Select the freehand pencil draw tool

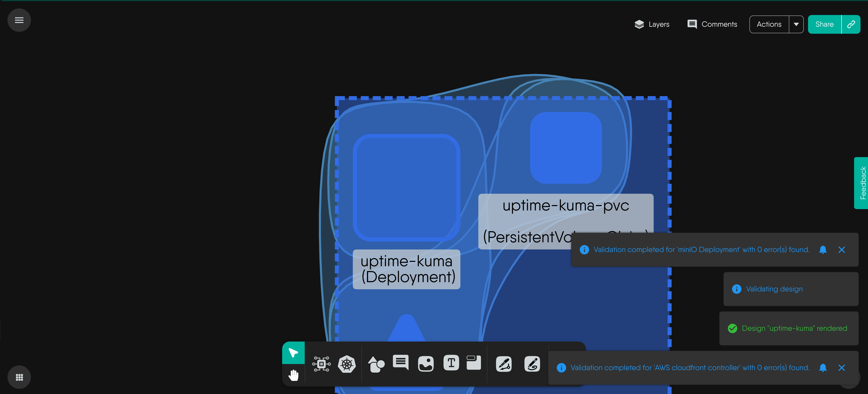point(532,364)
